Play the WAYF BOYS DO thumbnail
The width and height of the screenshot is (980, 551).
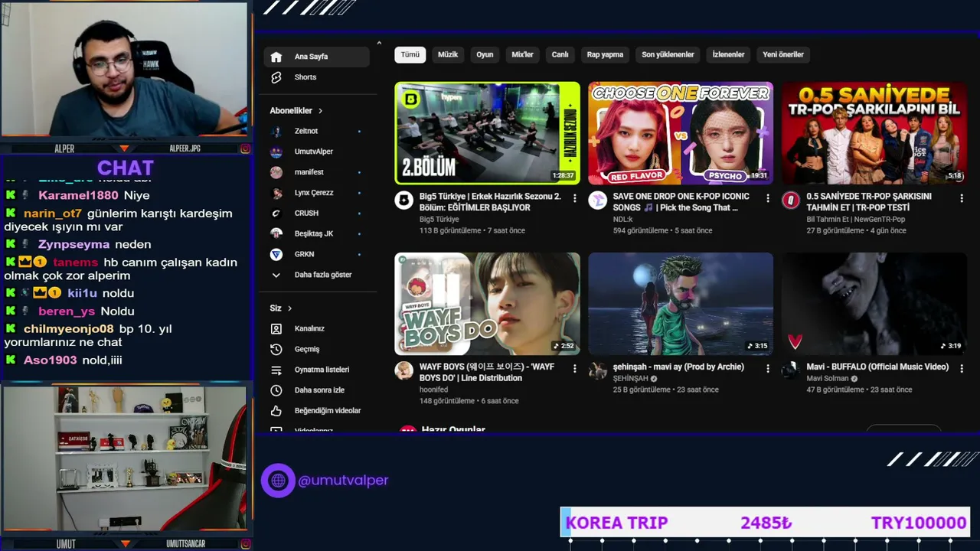pos(487,304)
